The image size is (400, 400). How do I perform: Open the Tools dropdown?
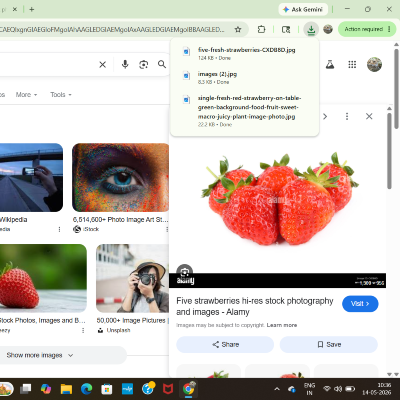tap(61, 95)
